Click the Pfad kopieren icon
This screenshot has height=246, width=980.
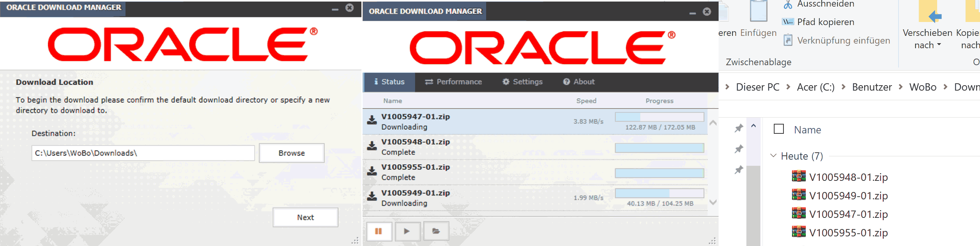pyautogui.click(x=788, y=22)
